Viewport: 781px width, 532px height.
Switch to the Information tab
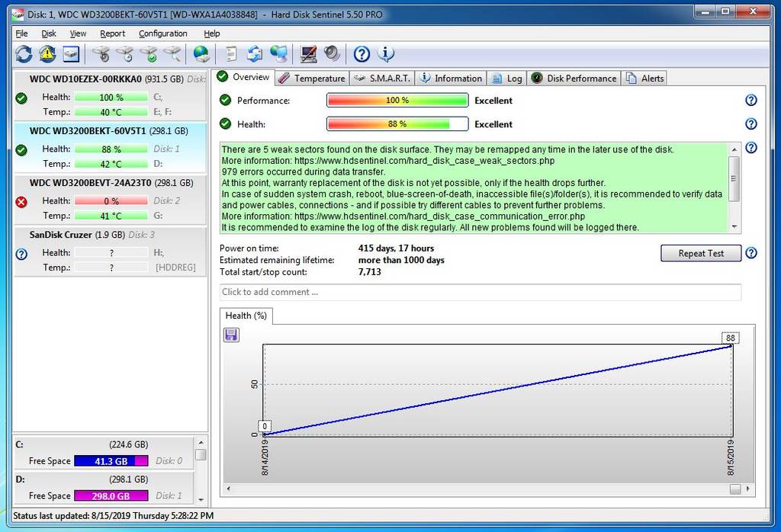[451, 79]
